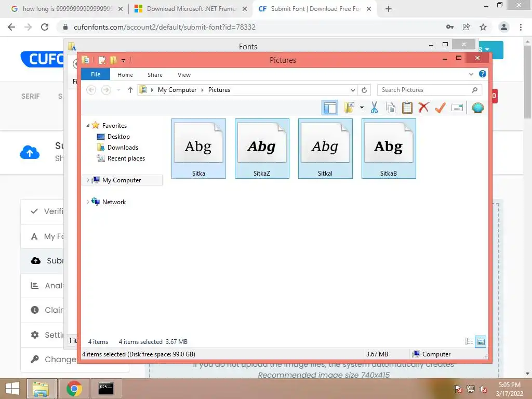
Task: Click the new folder quick access icon
Action: [113, 60]
